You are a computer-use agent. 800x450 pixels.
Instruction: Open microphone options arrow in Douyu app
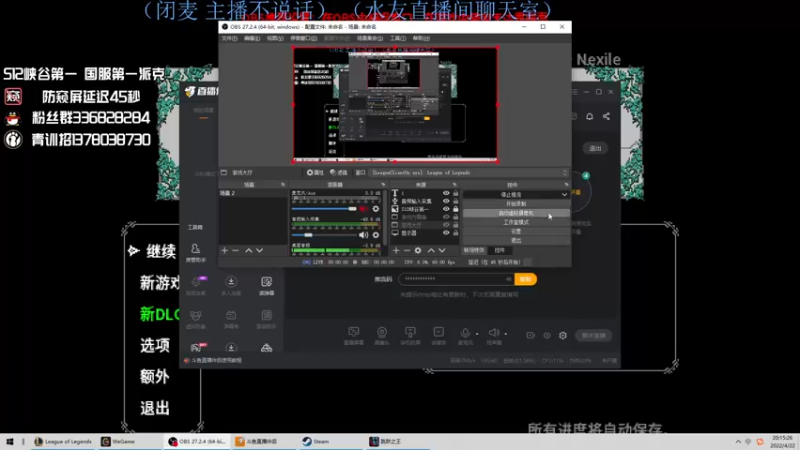pyautogui.click(x=477, y=334)
